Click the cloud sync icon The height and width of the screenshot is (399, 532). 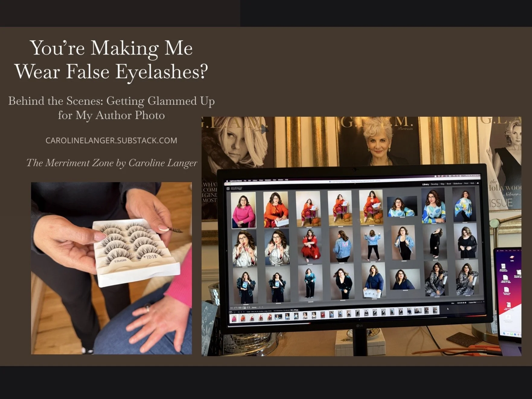pos(478,183)
